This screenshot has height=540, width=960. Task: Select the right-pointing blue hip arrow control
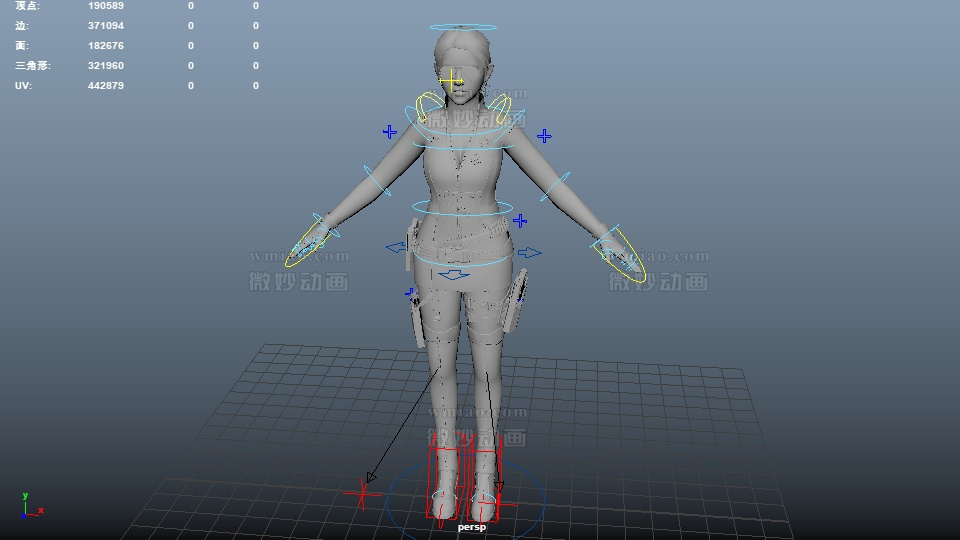click(529, 253)
